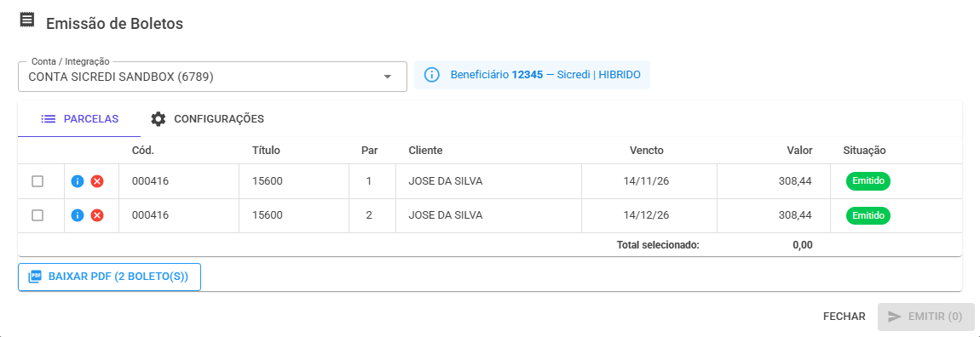980x337 pixels.
Task: Select checkbox for parcela 1 row
Action: [37, 181]
